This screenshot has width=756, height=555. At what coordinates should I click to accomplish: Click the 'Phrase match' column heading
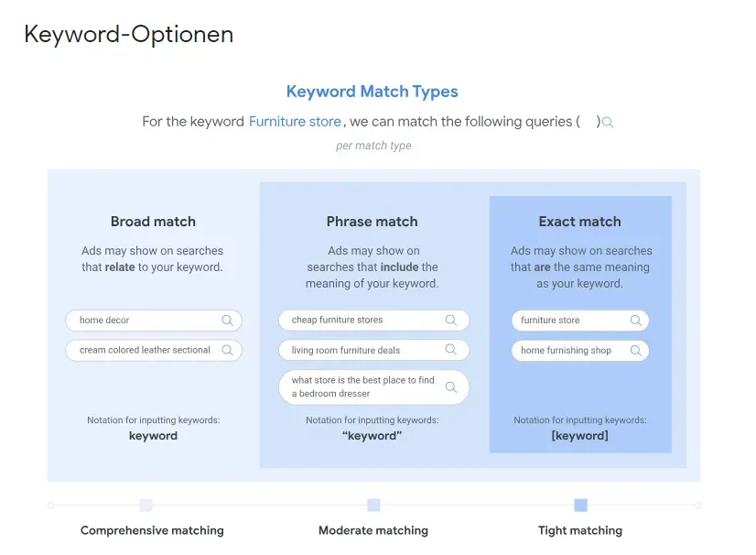(x=373, y=222)
